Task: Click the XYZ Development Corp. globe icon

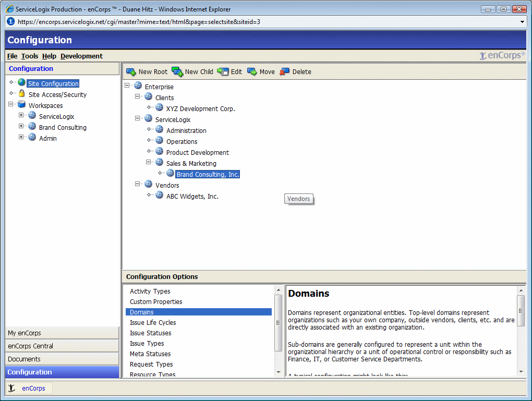Action: (x=160, y=107)
